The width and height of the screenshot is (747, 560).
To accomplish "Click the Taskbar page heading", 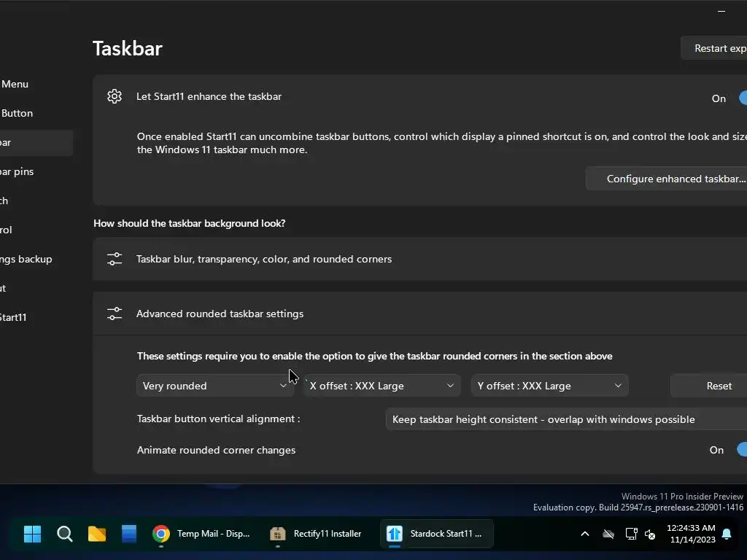I will [127, 49].
